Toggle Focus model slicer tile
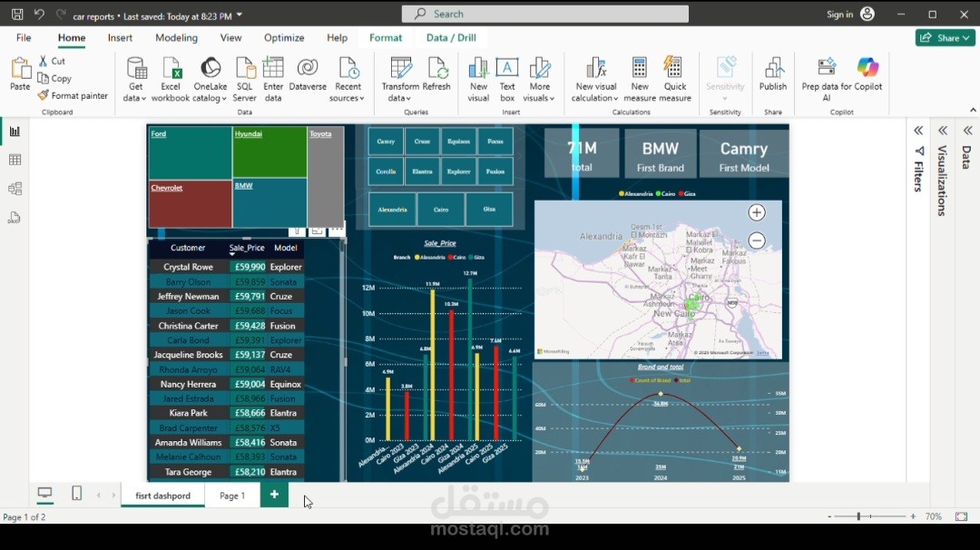 coord(495,142)
